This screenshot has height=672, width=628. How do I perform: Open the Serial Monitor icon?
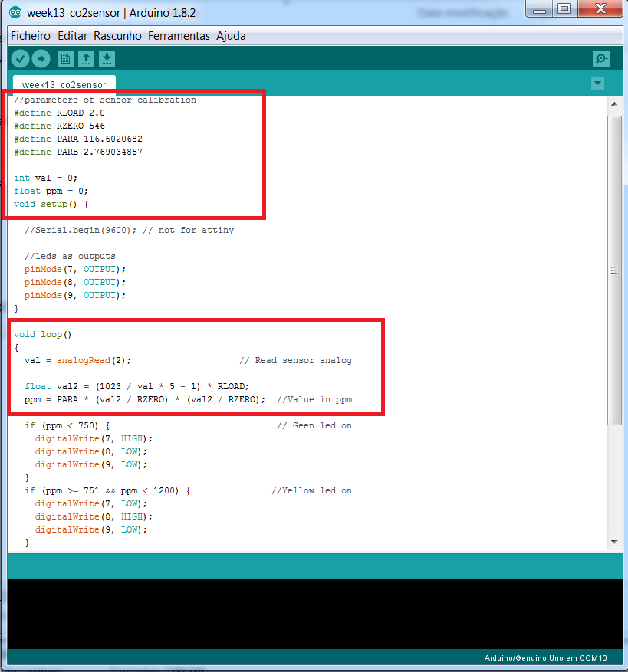point(601,59)
